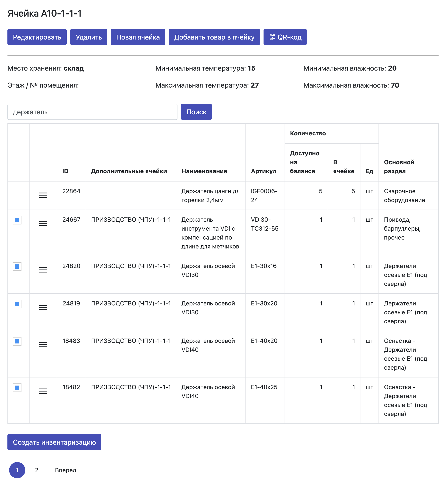Click the row menu icon for 24819

[43, 307]
